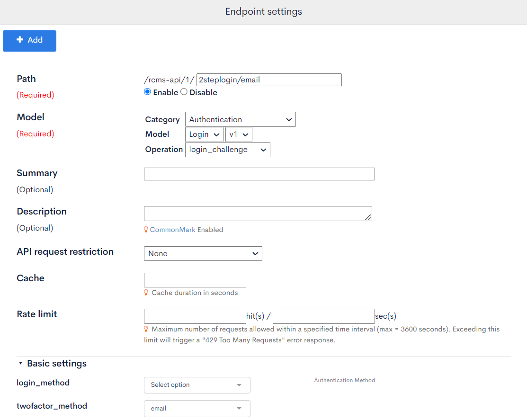
Task: Collapse the Basic settings section
Action: tap(20, 363)
